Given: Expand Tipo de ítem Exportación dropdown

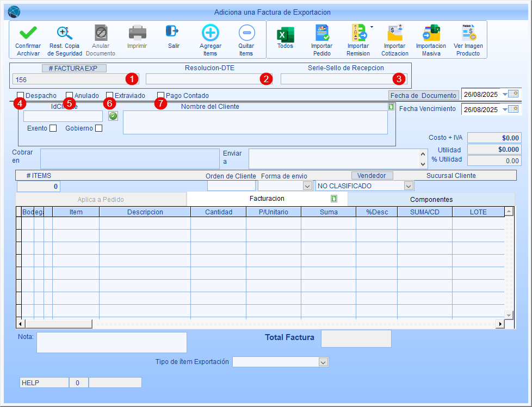Looking at the screenshot, I should click(x=323, y=362).
